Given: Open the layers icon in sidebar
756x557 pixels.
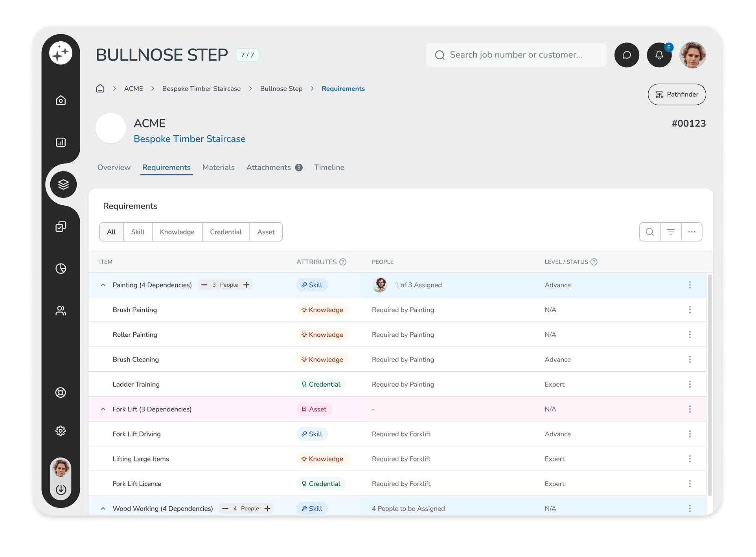Looking at the screenshot, I should [63, 184].
